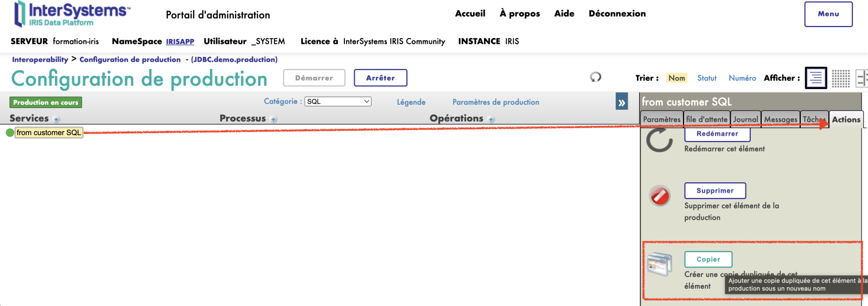Click the refresh production status icon
Image resolution: width=868 pixels, height=306 pixels.
click(596, 77)
